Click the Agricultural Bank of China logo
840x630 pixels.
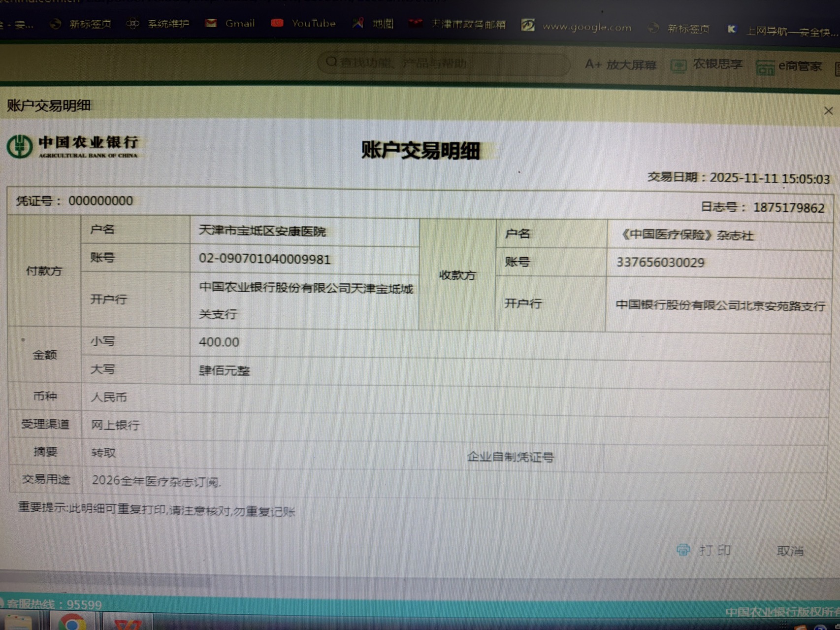click(x=73, y=147)
